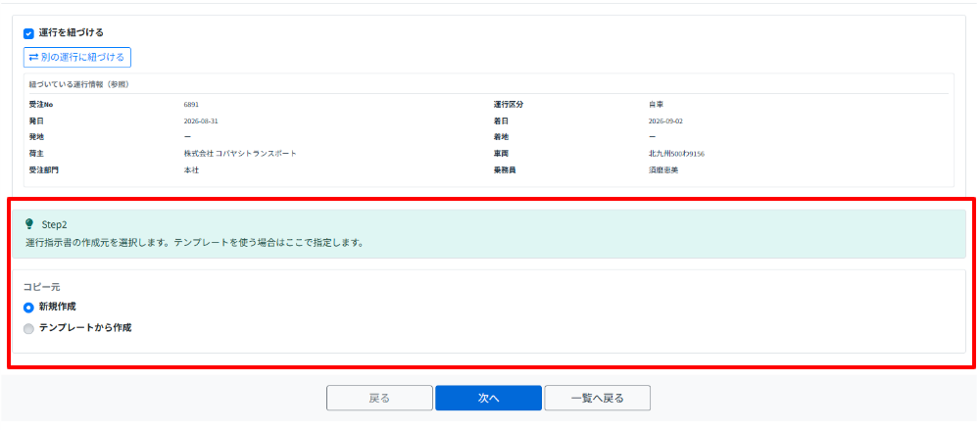Click the 別の運行に紐づける button

(x=76, y=57)
